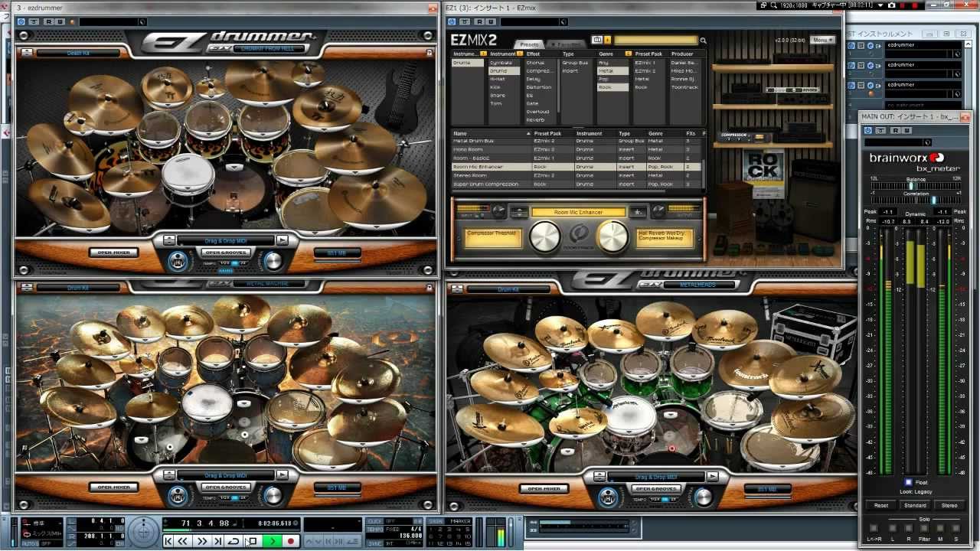Image resolution: width=980 pixels, height=551 pixels.
Task: Expand the arrow left of Death Kit name
Action: 27,53
